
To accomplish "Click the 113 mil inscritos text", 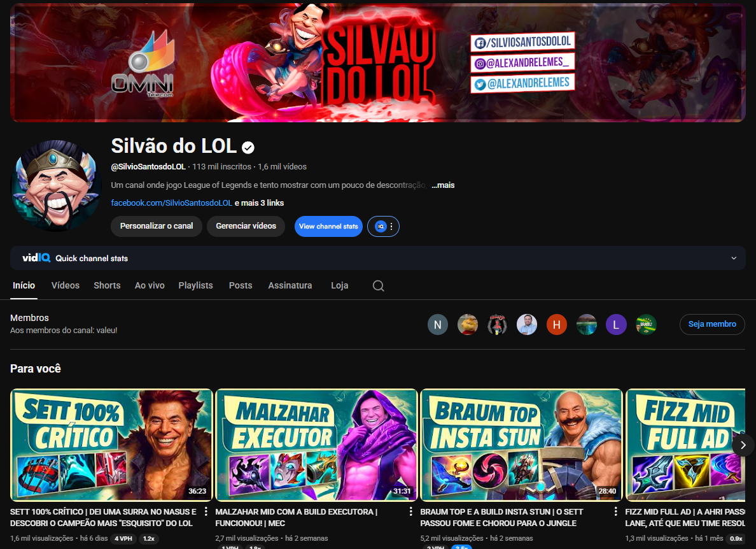I will click(x=222, y=167).
